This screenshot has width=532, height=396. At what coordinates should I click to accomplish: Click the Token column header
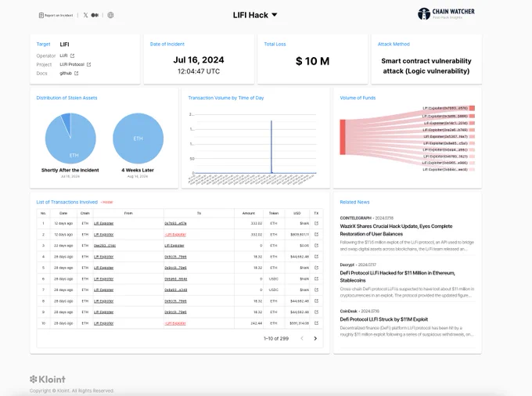pyautogui.click(x=274, y=213)
